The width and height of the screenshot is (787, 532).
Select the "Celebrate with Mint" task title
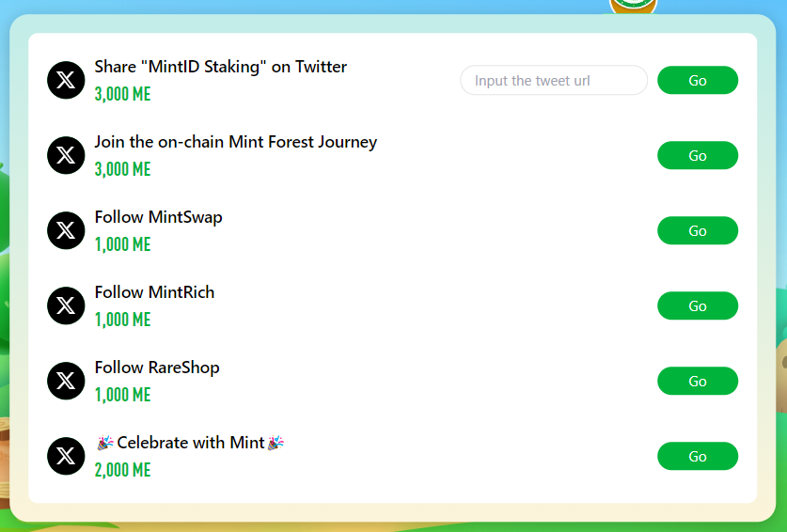tap(190, 443)
